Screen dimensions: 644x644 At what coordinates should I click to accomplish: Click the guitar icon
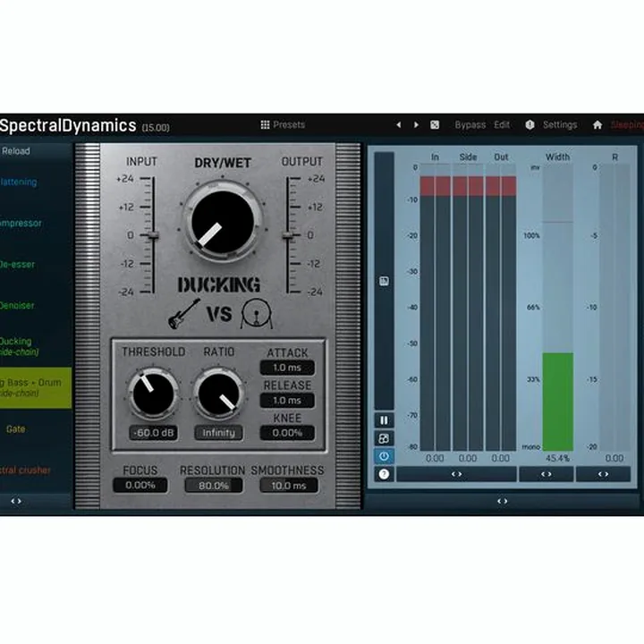pos(183,313)
